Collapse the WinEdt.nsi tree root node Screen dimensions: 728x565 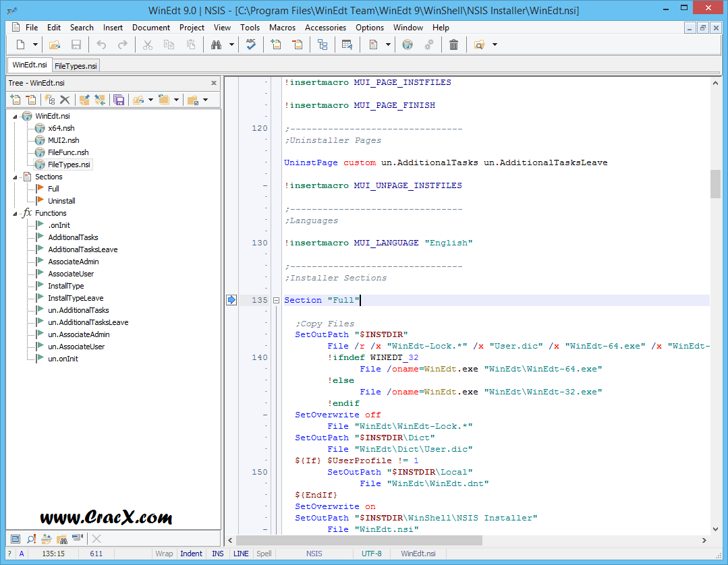click(15, 117)
